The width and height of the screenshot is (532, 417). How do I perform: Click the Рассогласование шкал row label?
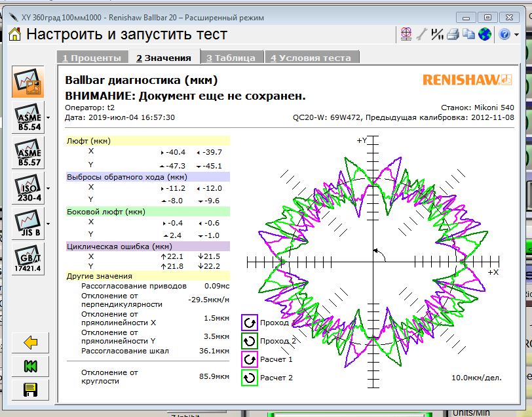coord(125,351)
